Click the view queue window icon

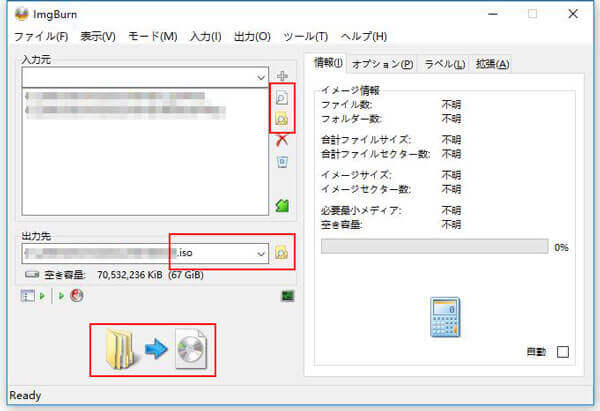point(28,296)
